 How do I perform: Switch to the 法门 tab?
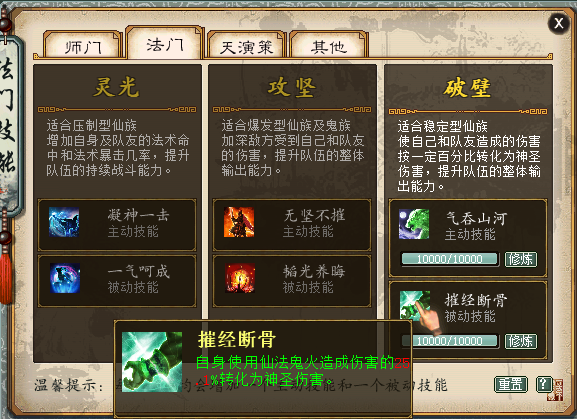164,43
